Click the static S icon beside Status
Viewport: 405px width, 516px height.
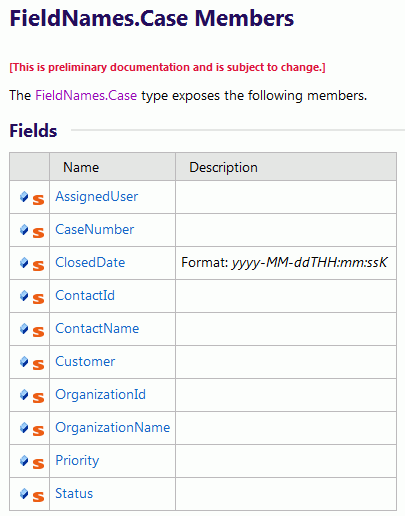(38, 497)
